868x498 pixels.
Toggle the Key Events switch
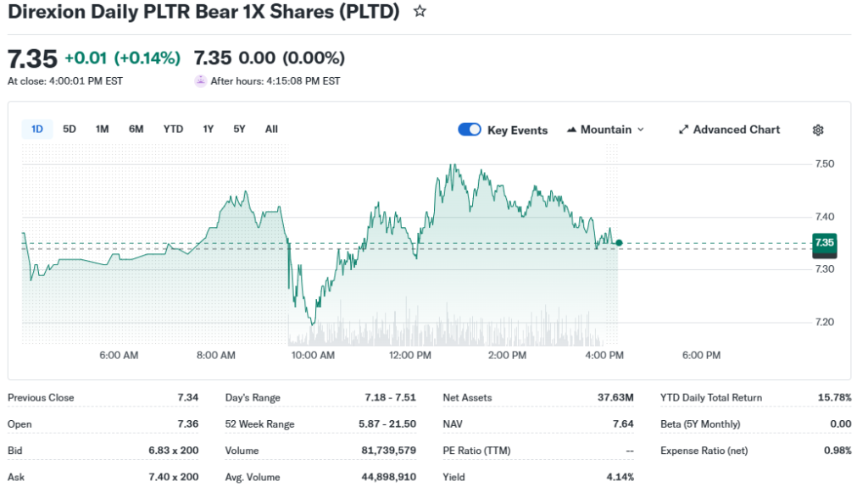tap(470, 130)
